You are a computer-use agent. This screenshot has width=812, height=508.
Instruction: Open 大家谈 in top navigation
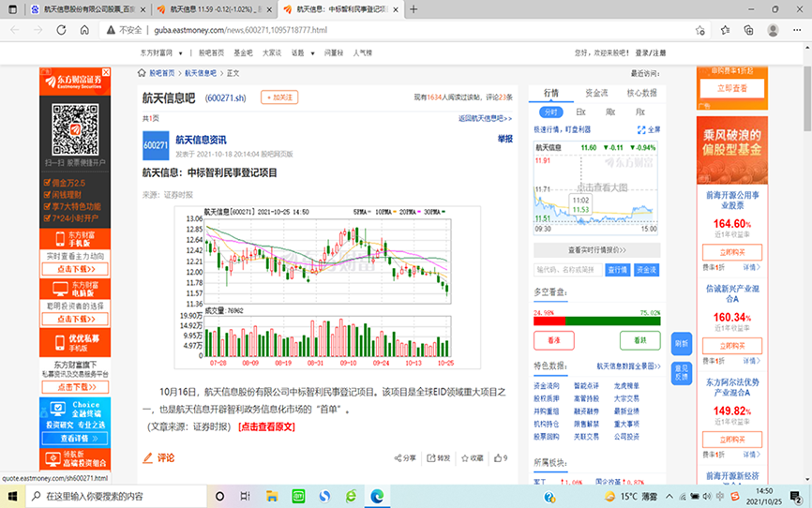pos(271,53)
